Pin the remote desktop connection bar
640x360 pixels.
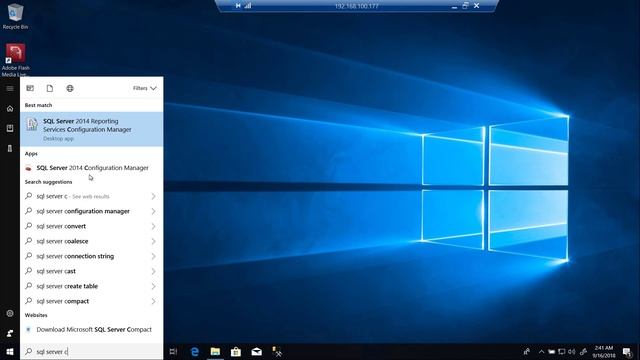(238, 6)
